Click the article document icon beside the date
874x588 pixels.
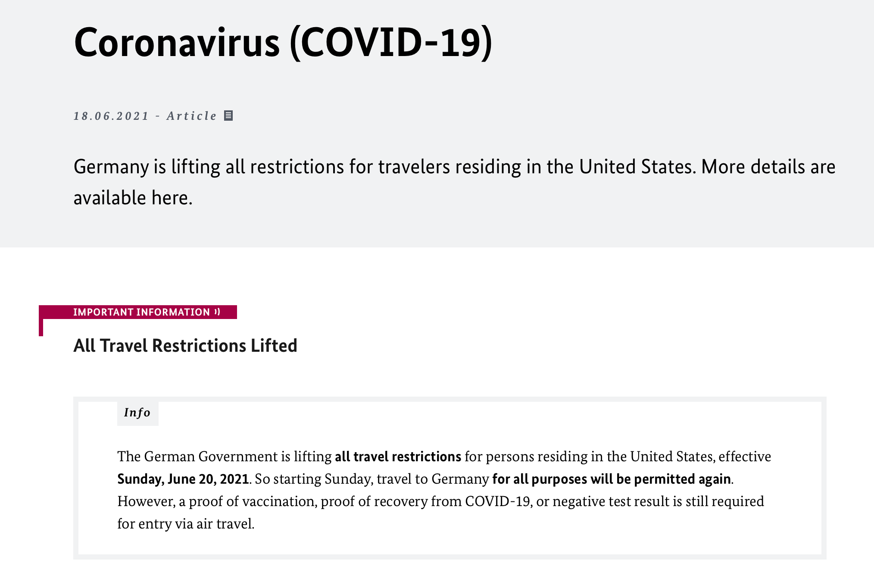point(228,116)
